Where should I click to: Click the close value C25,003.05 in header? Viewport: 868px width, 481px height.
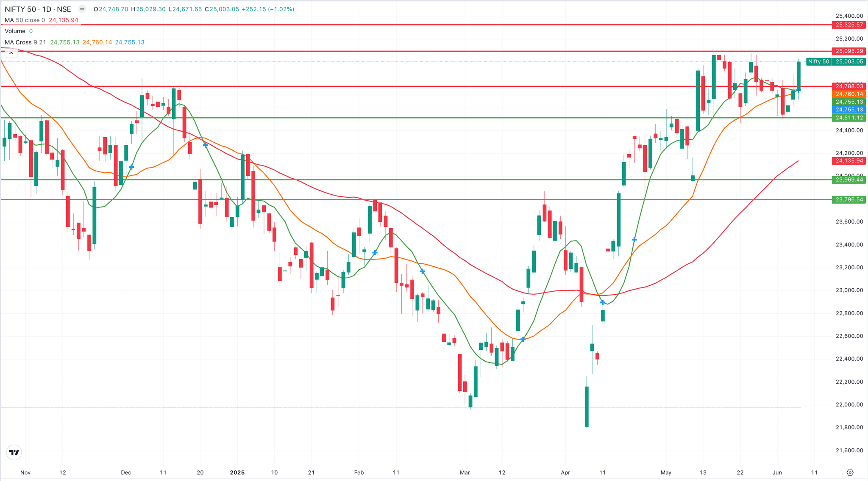(222, 9)
